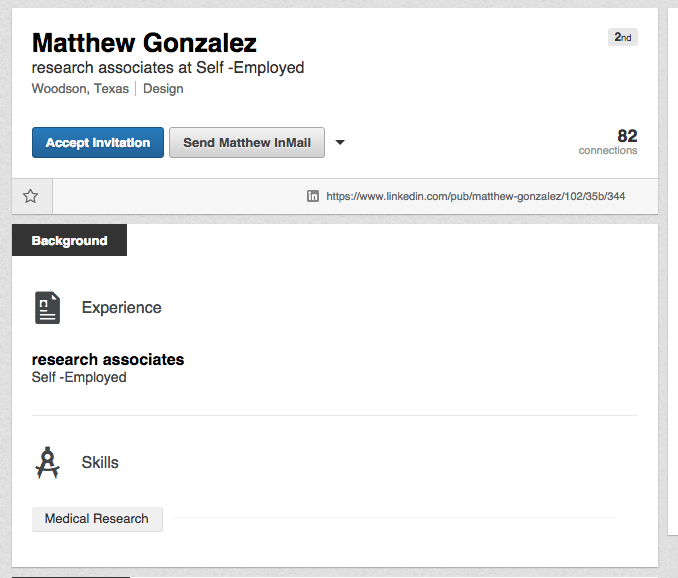Click the headline under the profile name
Viewport: 678px width, 578px height.
pos(168,68)
